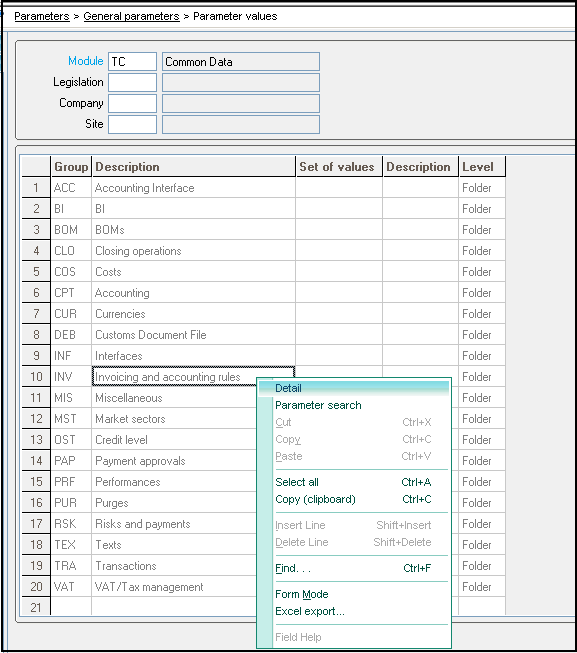
Task: Click the Company code input box
Action: click(x=132, y=103)
